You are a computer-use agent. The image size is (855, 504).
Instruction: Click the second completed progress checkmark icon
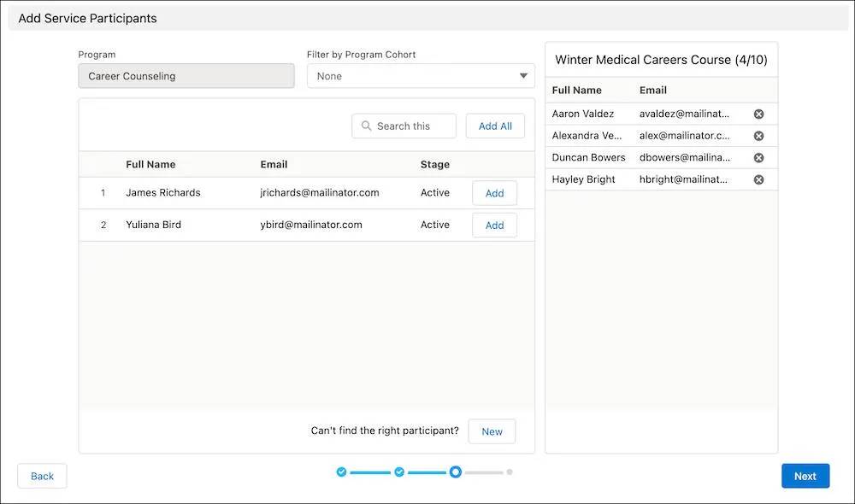click(x=398, y=471)
